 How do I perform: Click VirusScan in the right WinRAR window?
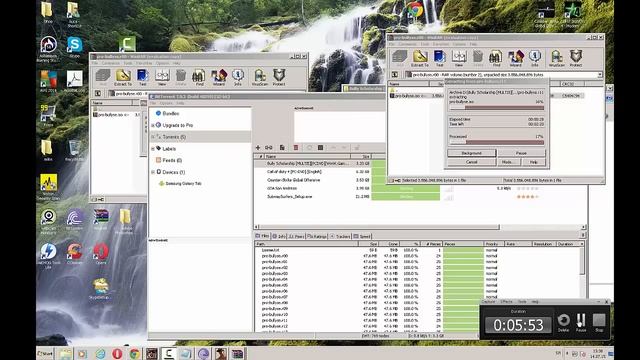[556, 58]
